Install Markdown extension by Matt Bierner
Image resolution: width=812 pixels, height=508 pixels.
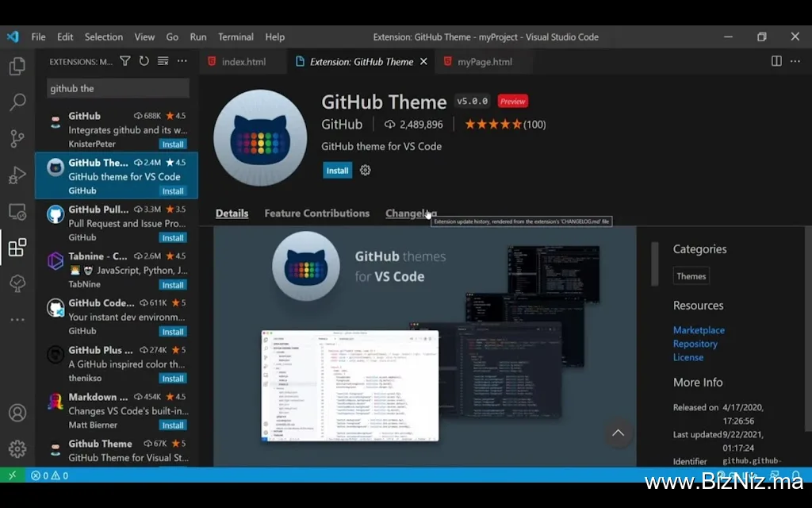(x=172, y=425)
